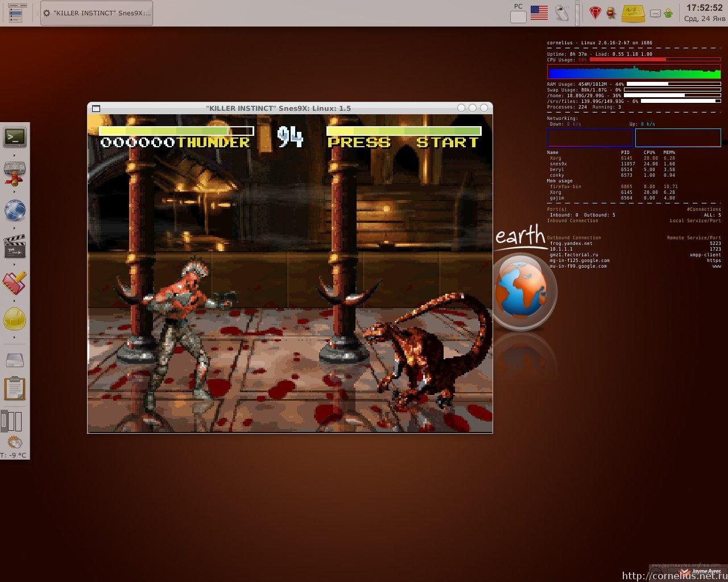This screenshot has width=728, height=582.
Task: Click the blue globe web browser launcher
Action: coord(15,210)
